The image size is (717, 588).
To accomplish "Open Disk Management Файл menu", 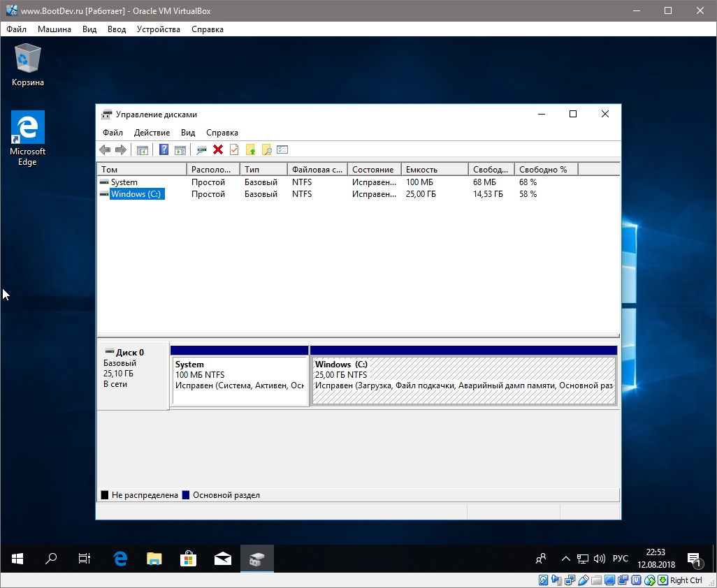I will (x=113, y=133).
